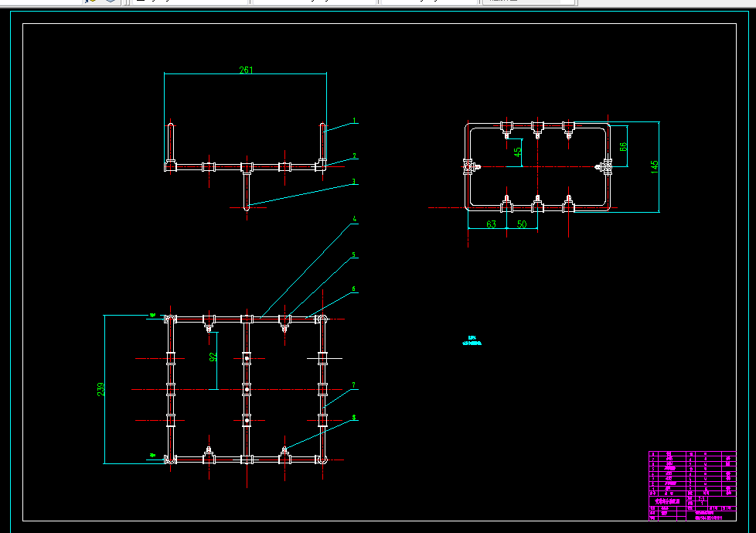Click part callout number 3
This screenshot has width=756, height=533.
[354, 182]
